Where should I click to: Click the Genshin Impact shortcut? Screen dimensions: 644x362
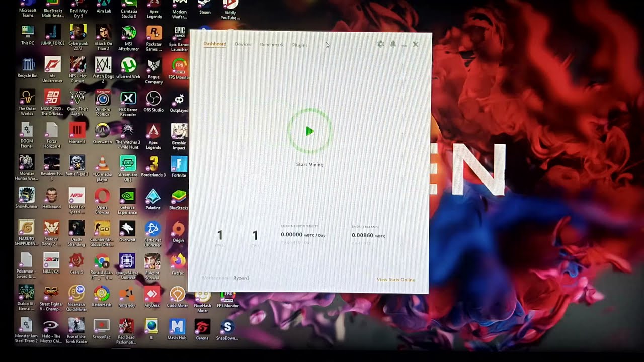click(179, 136)
